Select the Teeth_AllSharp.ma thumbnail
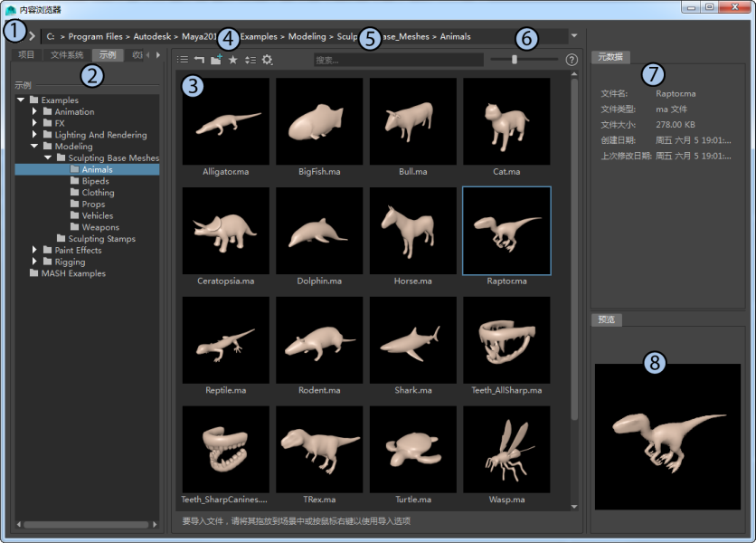Viewport: 756px width, 543px height. click(506, 340)
